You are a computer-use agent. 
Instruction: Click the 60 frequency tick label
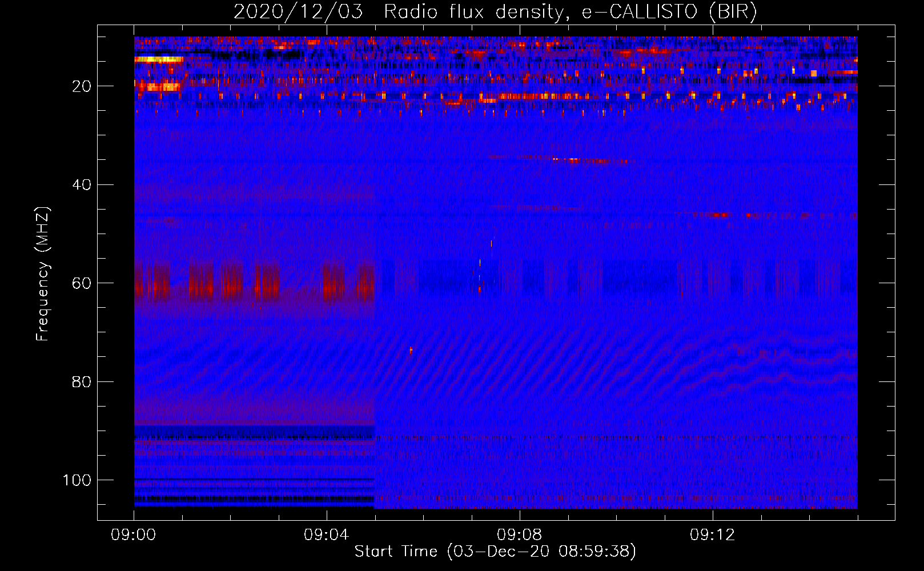(x=82, y=283)
